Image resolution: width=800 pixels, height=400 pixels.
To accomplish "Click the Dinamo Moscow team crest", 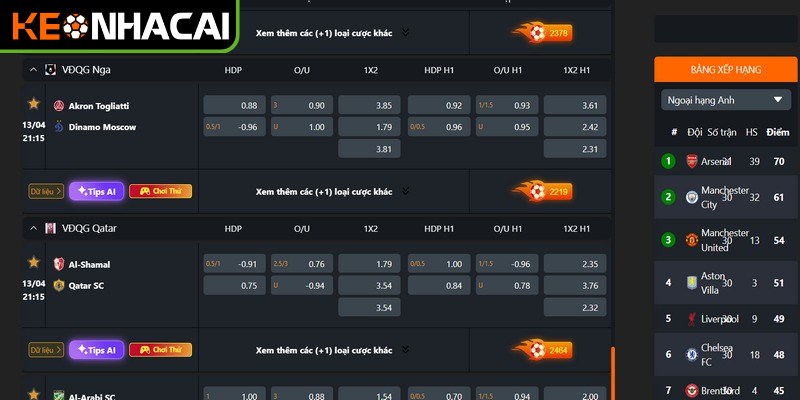I will [59, 127].
